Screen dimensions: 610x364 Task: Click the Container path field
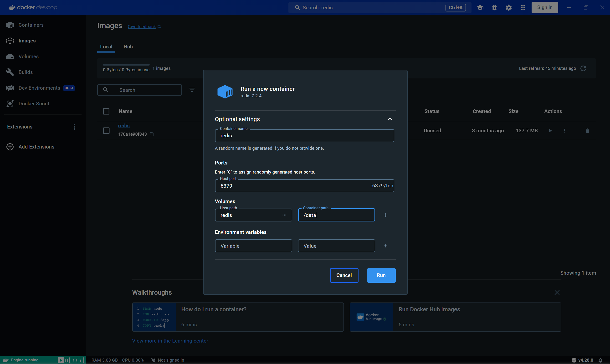[x=336, y=215]
